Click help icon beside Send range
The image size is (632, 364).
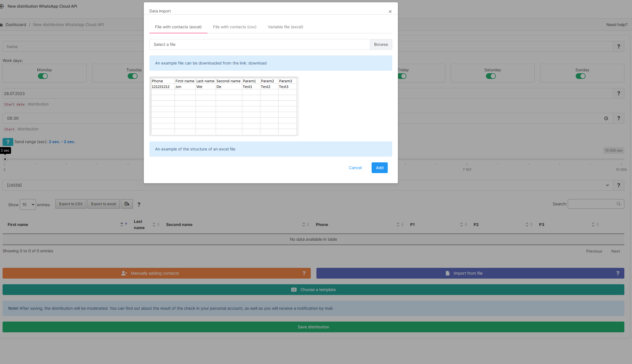(8, 142)
